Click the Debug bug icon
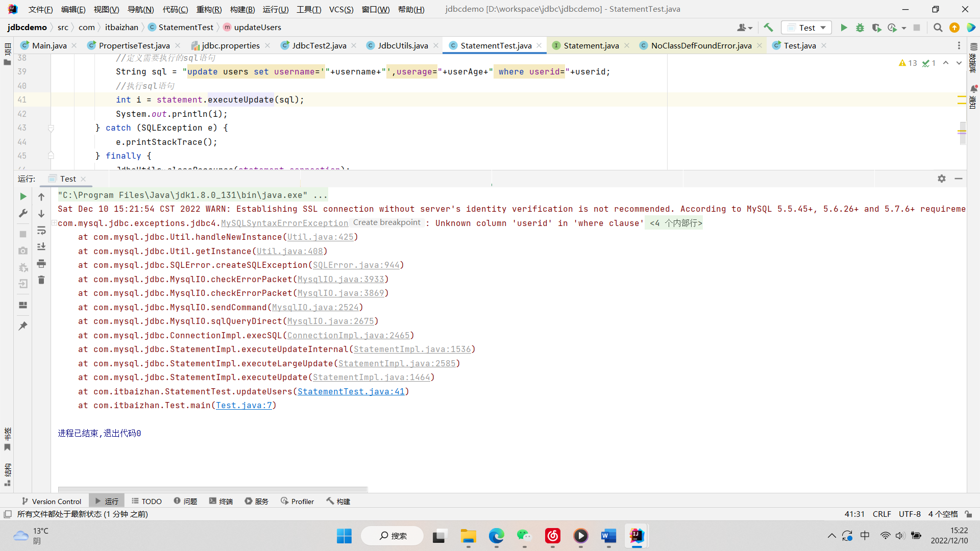Image resolution: width=980 pixels, height=551 pixels. click(x=860, y=28)
